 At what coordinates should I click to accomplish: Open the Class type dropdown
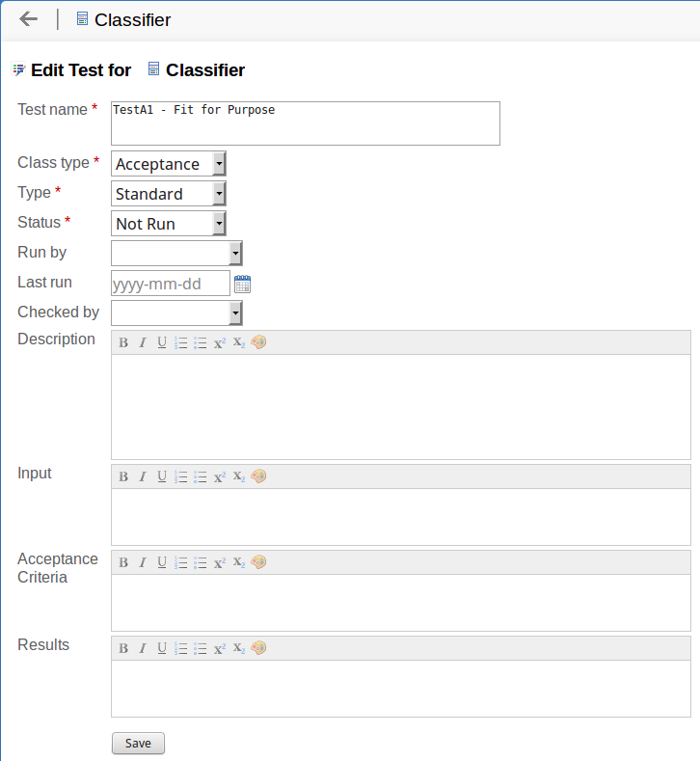tap(169, 164)
